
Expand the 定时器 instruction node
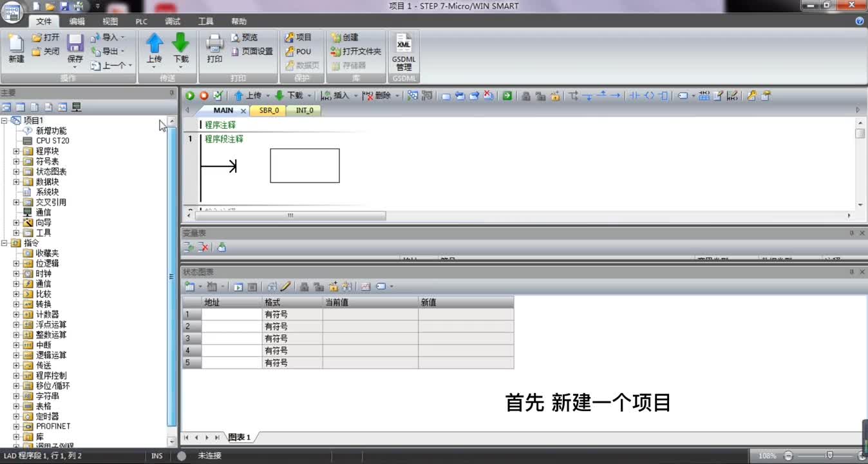[x=17, y=416]
